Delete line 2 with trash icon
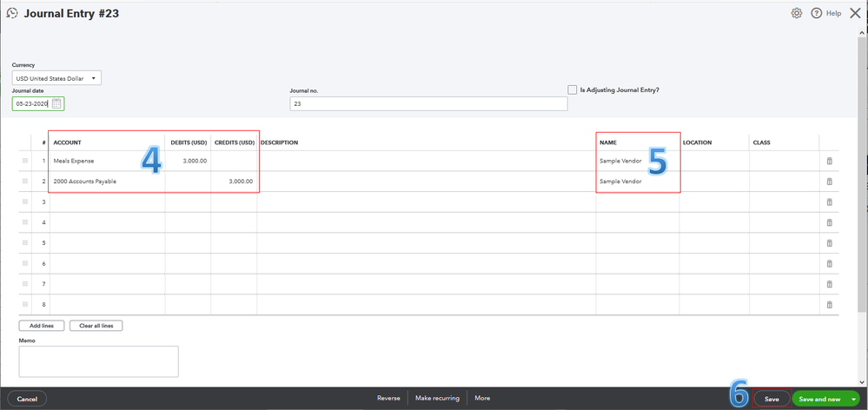868x410 pixels. [829, 182]
